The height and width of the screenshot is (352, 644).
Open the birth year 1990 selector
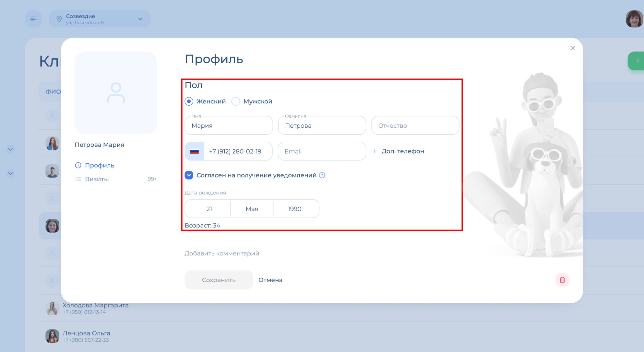pyautogui.click(x=294, y=209)
